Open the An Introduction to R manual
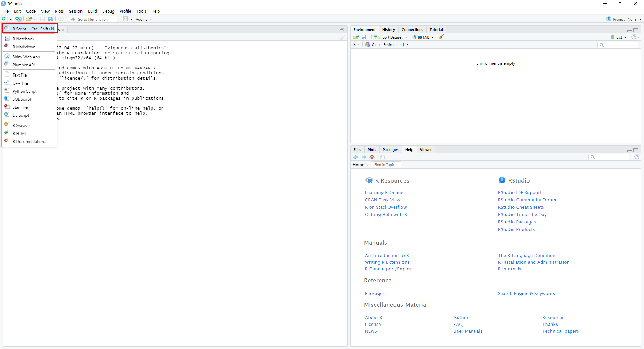This screenshot has width=644, height=349. coord(387,255)
